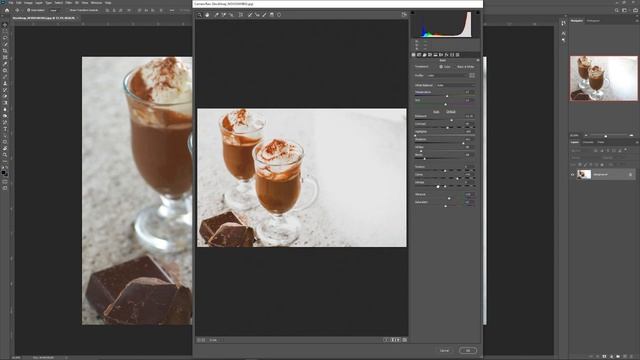Select the Move tool in Photoshop toolbox
This screenshot has width=640, height=360.
(x=5, y=25)
